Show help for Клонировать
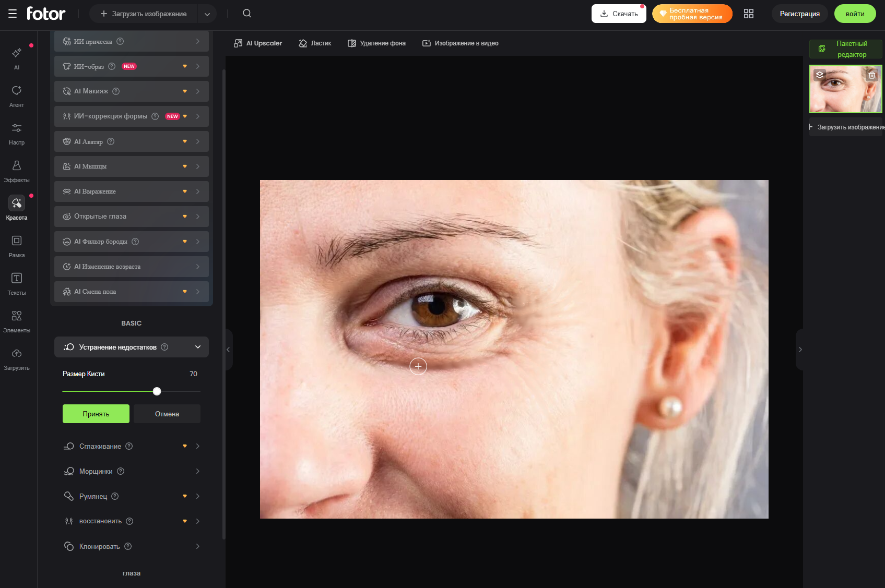 click(x=128, y=546)
